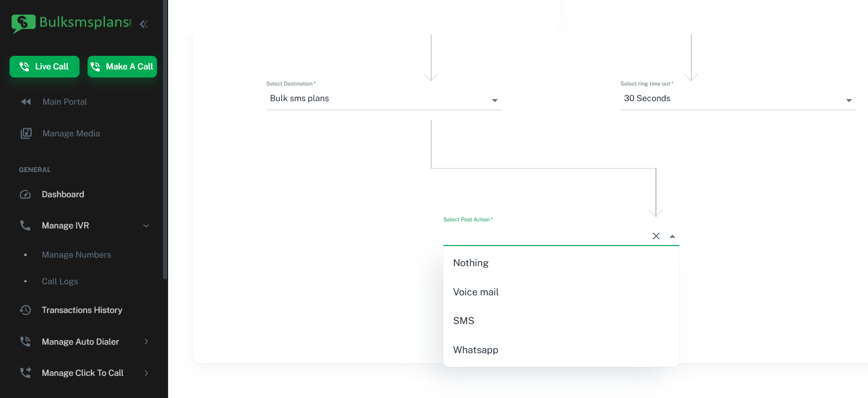Click Manage Auto Dialer phone icon
Screen dimensions: 868x398
click(x=25, y=342)
